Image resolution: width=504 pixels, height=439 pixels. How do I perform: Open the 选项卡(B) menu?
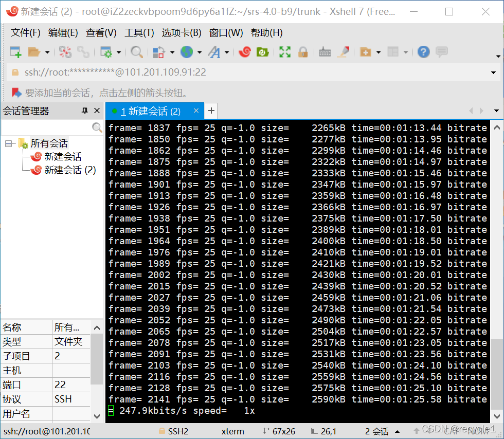(x=182, y=32)
